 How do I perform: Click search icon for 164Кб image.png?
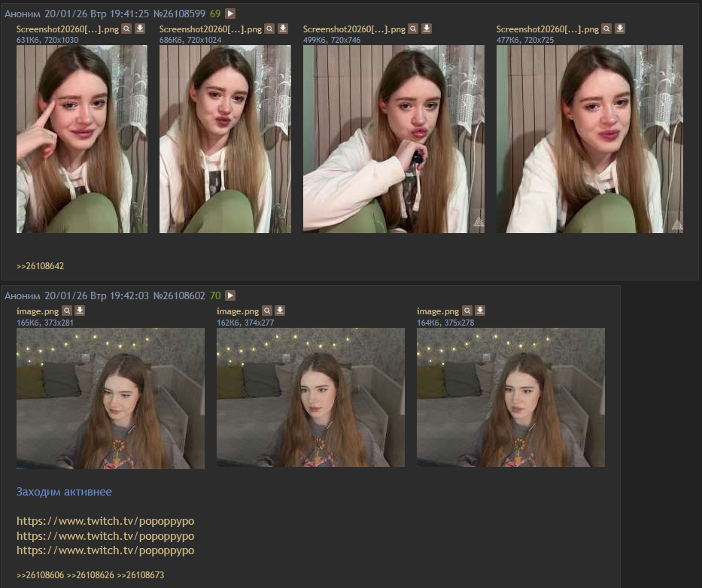point(467,311)
